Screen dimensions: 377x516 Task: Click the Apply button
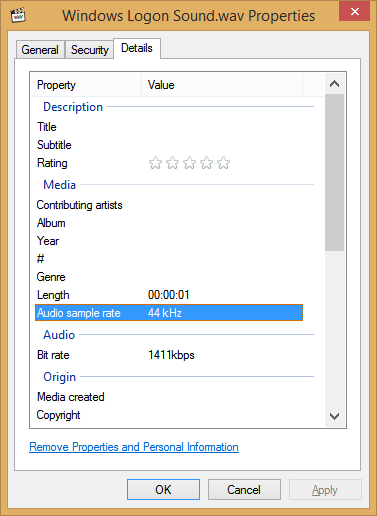point(325,490)
